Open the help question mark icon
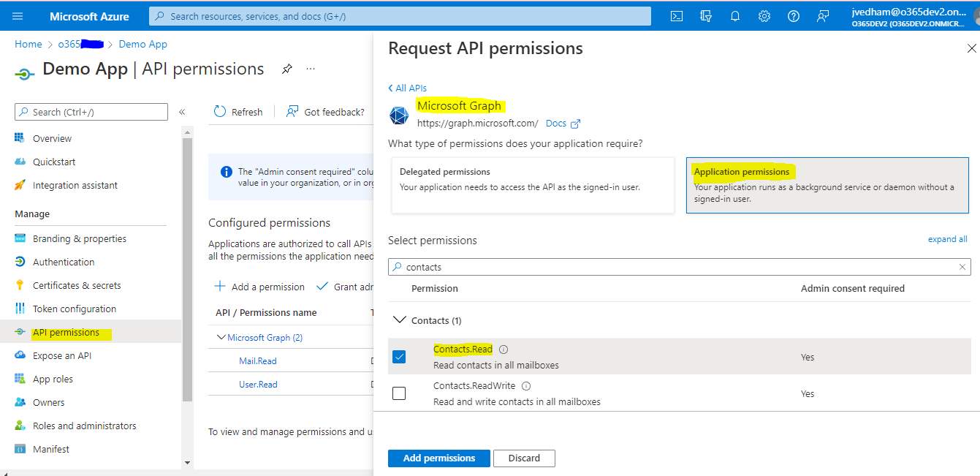The height and width of the screenshot is (476, 980). click(x=794, y=16)
